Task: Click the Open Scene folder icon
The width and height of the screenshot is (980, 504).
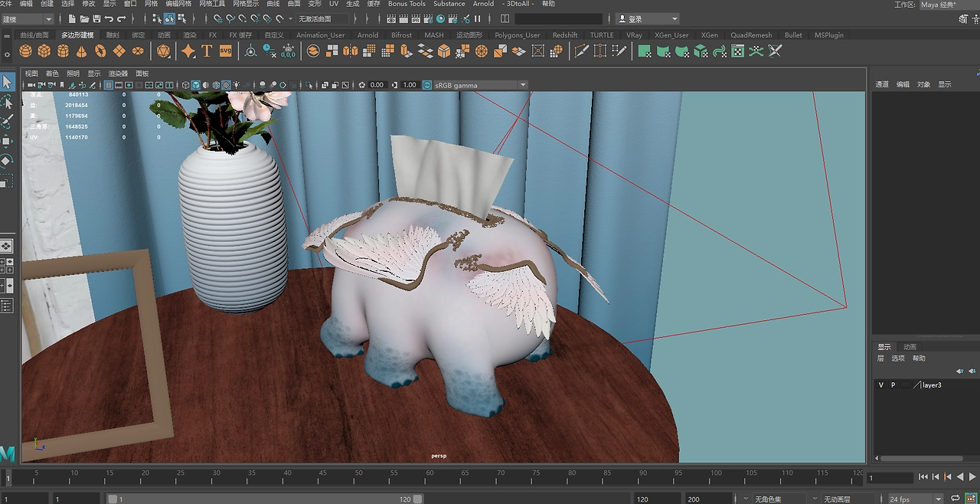Action: [84, 18]
